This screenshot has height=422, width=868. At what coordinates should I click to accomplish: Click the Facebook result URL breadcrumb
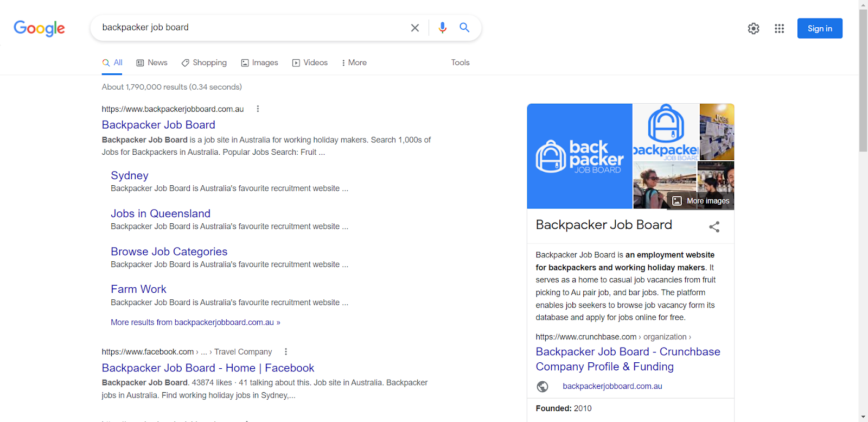coord(187,351)
